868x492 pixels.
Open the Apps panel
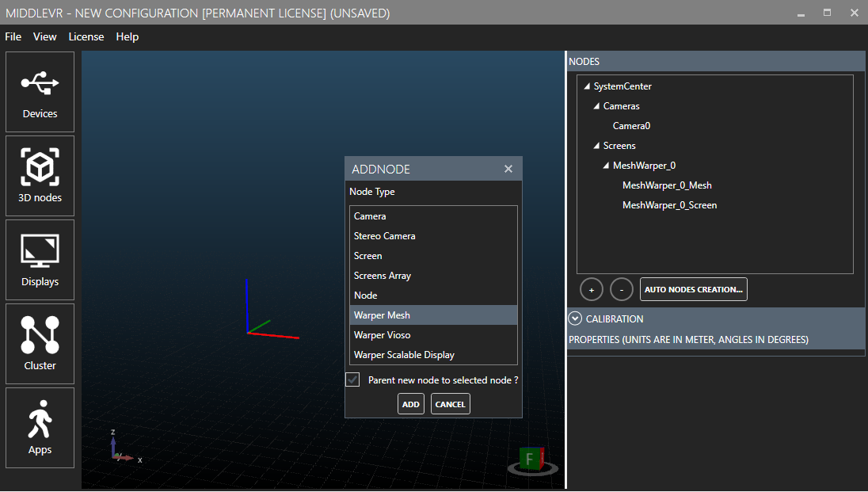40,428
